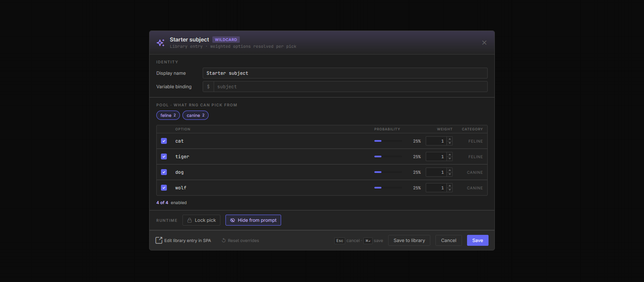Click the dog option name
The width and height of the screenshot is (644, 282).
tap(179, 172)
